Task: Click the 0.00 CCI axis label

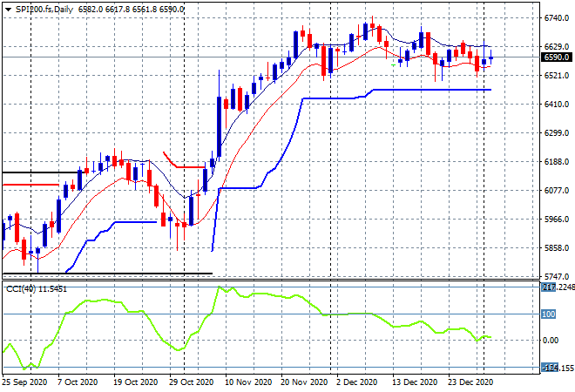Action: [x=551, y=341]
